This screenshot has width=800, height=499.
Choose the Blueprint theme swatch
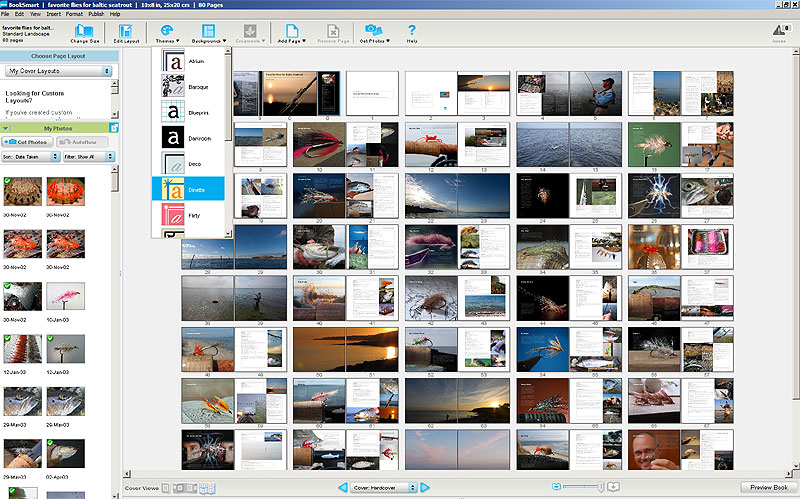[172, 112]
